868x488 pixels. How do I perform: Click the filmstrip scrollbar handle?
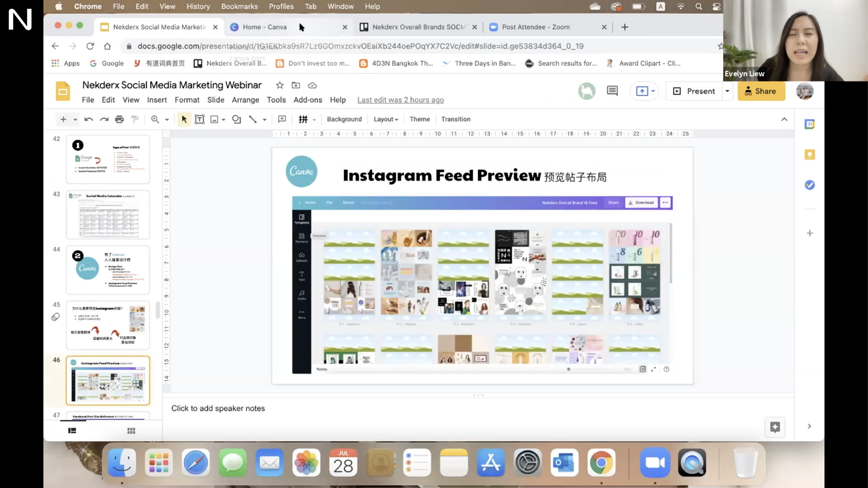tap(157, 310)
